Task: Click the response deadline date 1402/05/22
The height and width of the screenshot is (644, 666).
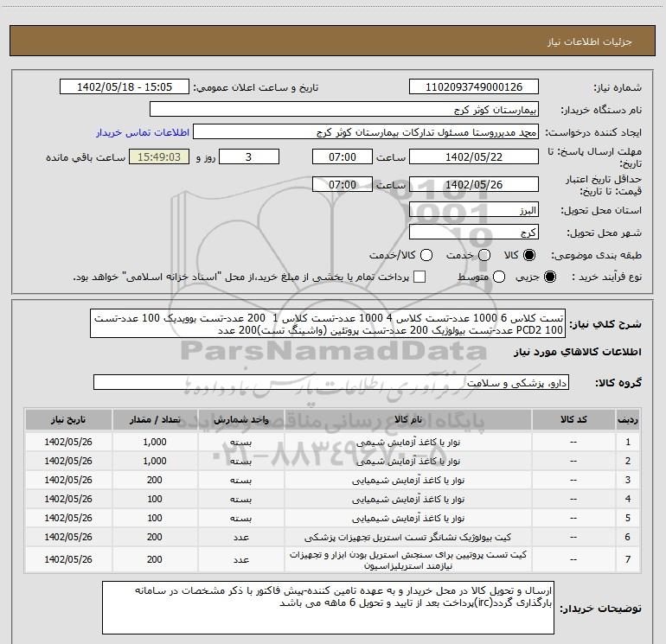Action: click(x=474, y=157)
